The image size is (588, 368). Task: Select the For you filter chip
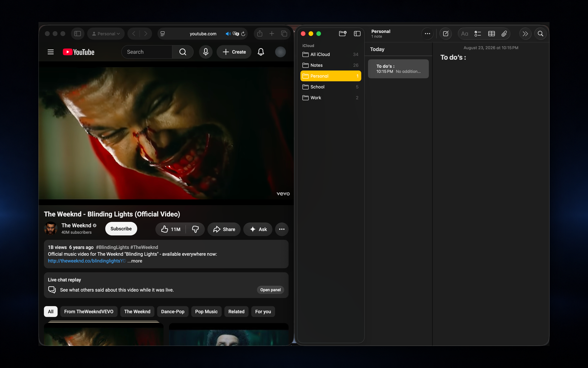[x=263, y=312]
